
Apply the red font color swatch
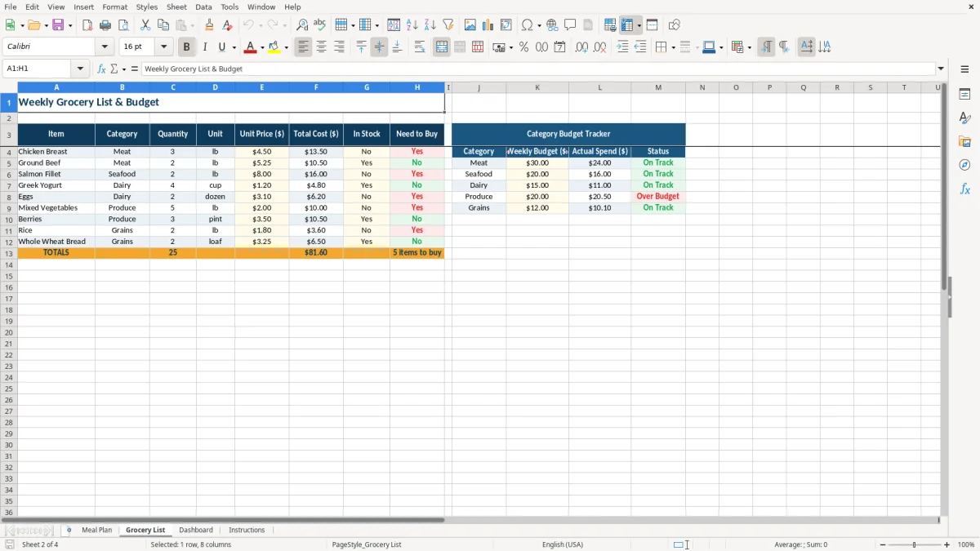tap(251, 47)
